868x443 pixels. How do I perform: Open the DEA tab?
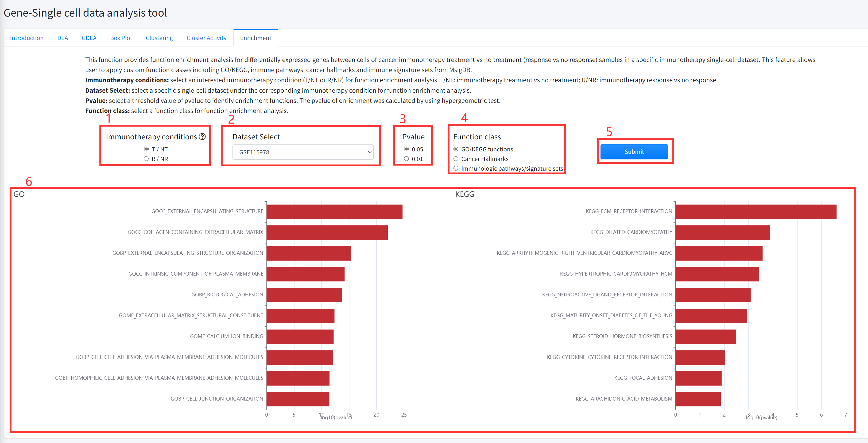(x=62, y=38)
